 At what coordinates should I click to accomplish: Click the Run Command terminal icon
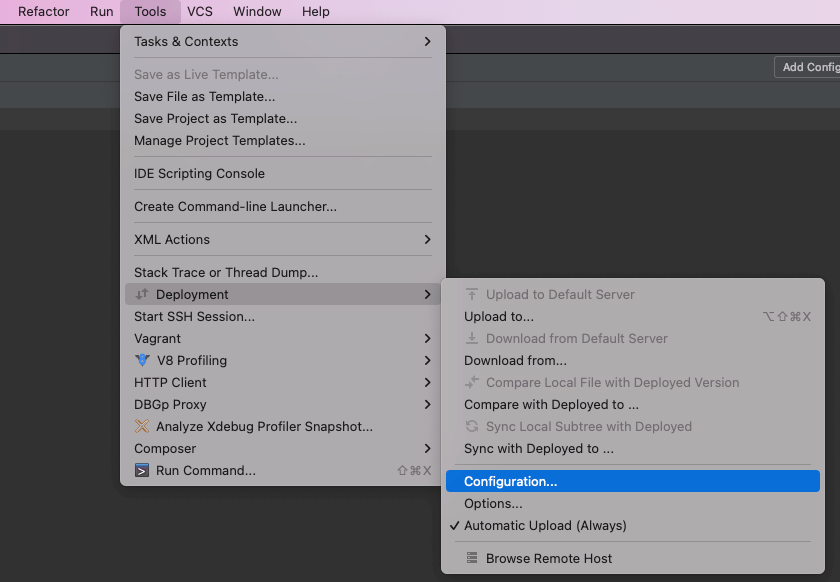142,470
